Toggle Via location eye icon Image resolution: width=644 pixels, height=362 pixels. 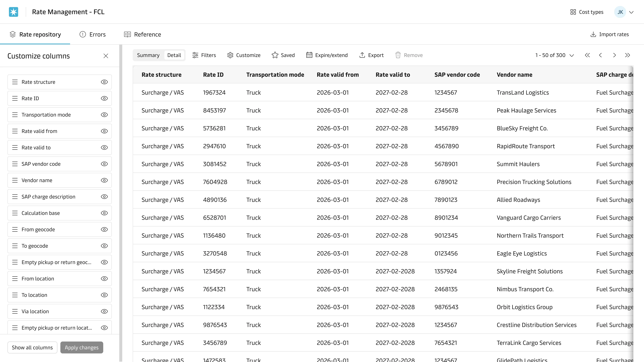(x=104, y=311)
